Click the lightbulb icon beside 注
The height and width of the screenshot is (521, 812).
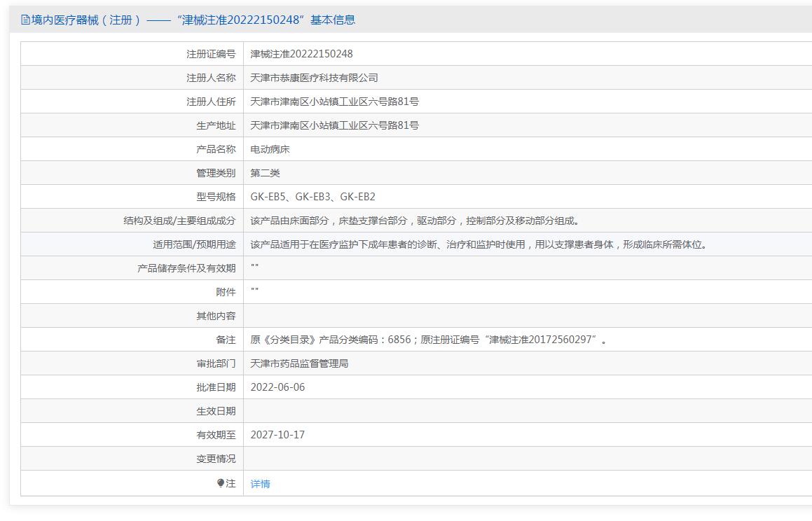pos(221,483)
